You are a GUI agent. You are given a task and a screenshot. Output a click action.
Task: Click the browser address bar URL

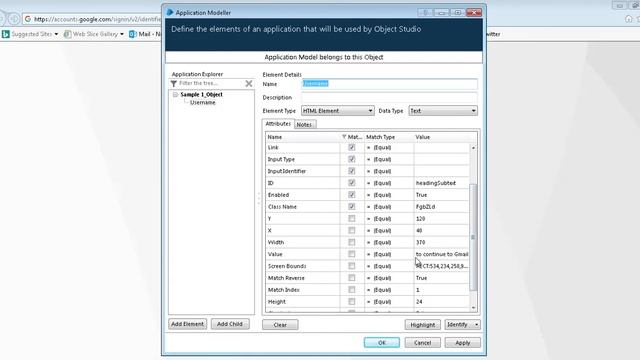coord(97,19)
